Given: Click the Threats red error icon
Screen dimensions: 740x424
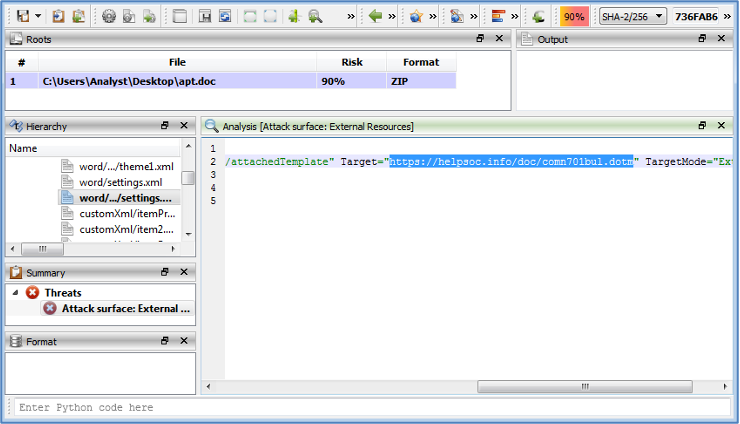Looking at the screenshot, I should click(33, 293).
